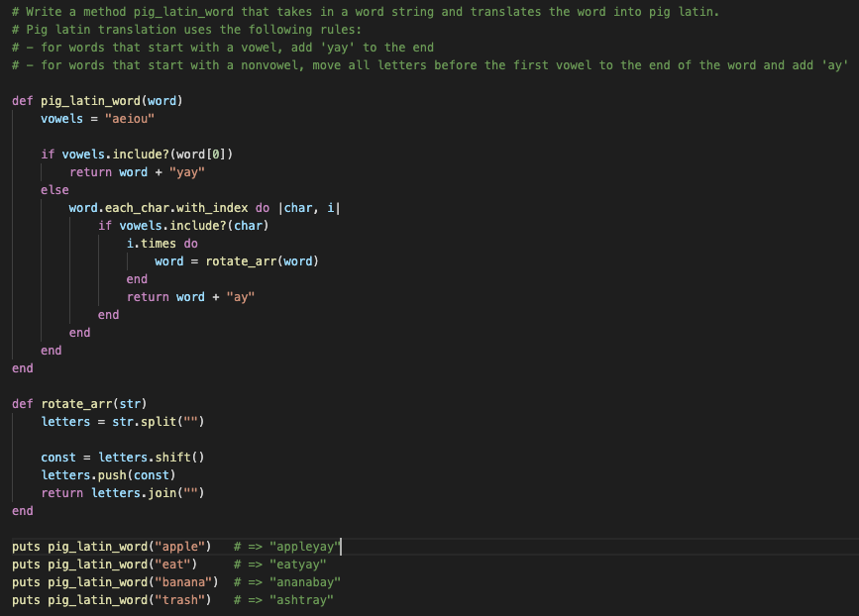Screen dimensions: 859x616
Task: Click the rotate_arr name in its def line
Action: (74, 404)
